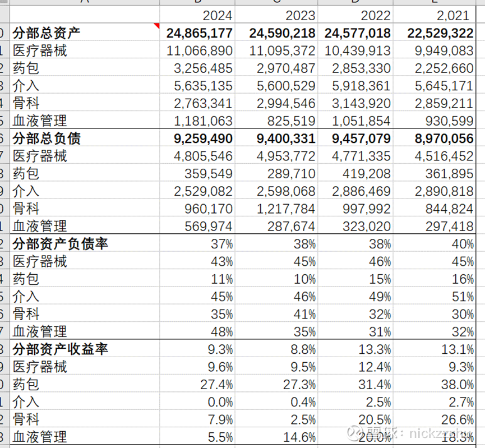Select 2024 segment return 9.3%

(197, 349)
